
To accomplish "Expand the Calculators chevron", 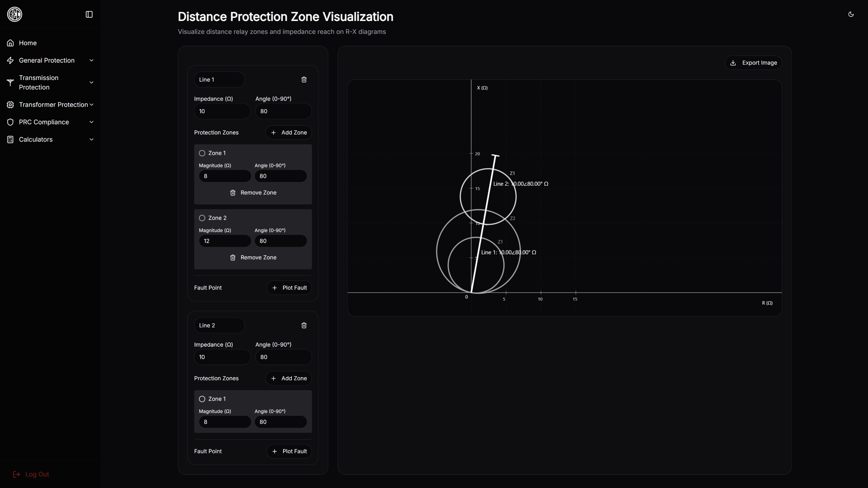I will point(91,139).
